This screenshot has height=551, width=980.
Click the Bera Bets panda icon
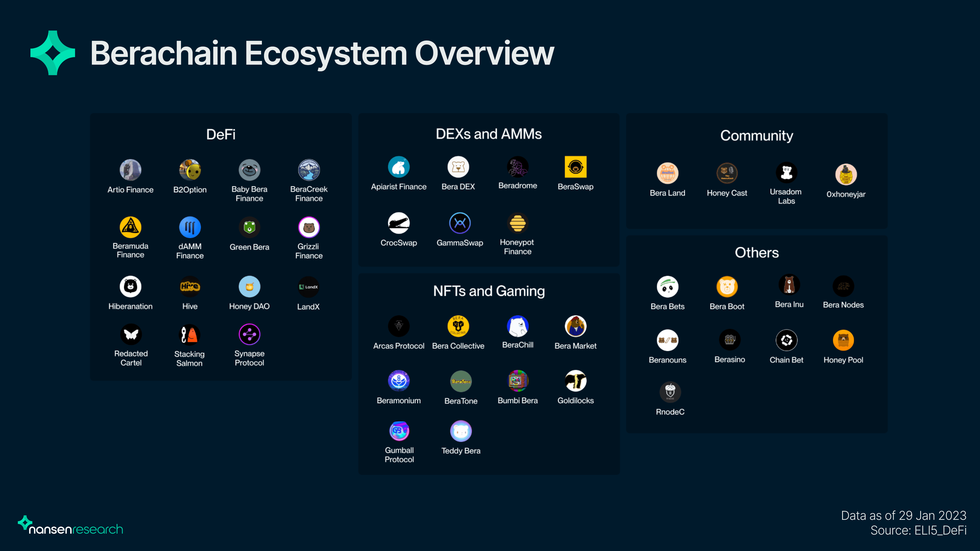[x=667, y=287]
